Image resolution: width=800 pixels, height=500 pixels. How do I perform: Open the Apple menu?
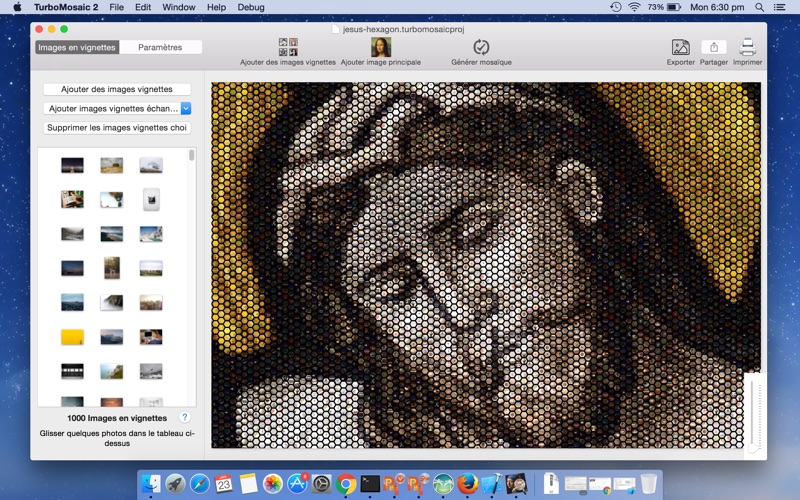point(17,7)
